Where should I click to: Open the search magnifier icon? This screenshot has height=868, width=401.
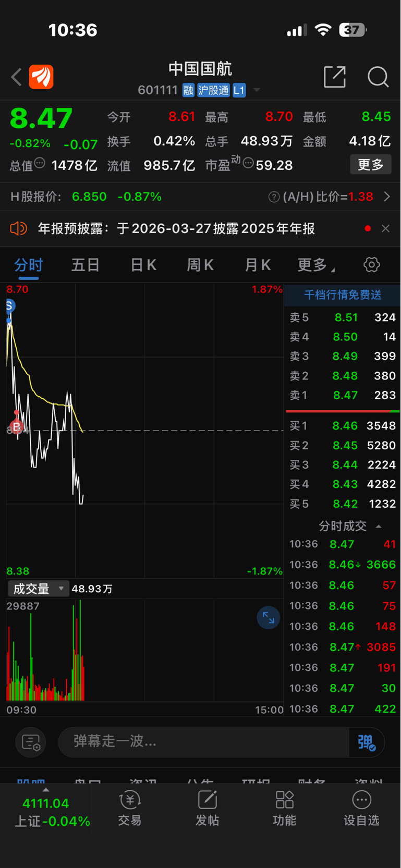tap(378, 77)
